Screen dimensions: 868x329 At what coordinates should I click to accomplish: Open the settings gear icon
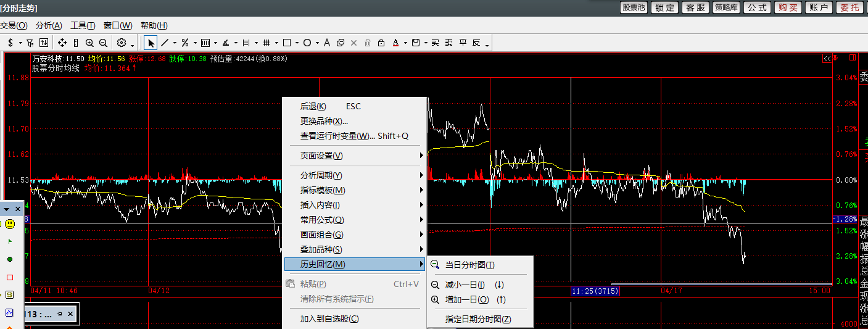tap(122, 43)
